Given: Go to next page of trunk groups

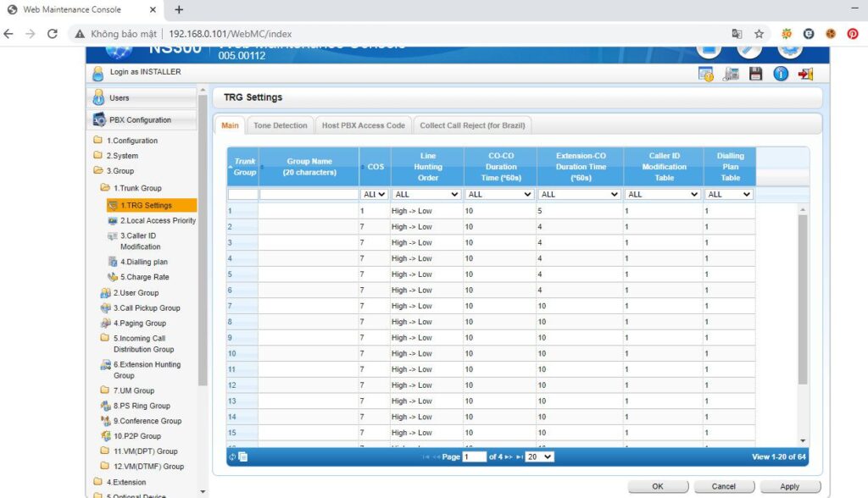Looking at the screenshot, I should point(509,456).
